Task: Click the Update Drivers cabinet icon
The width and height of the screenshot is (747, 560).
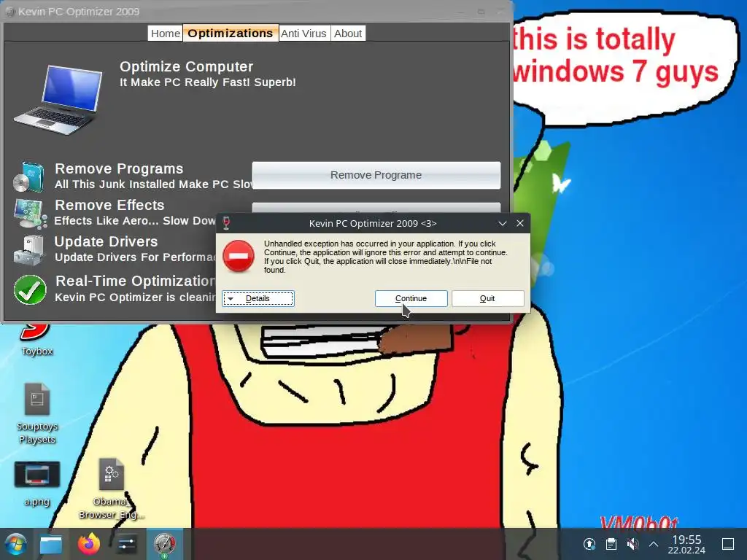Action: pos(28,250)
